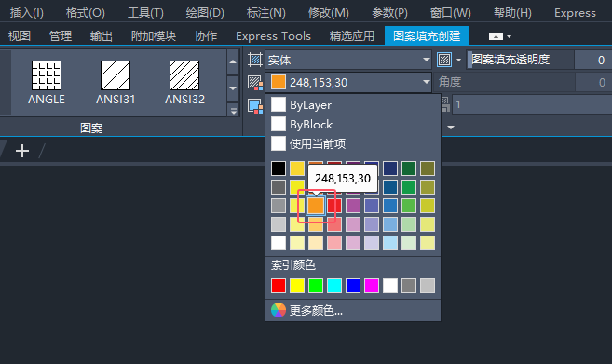Open the 插入(I) menu
Screen dimensions: 612x364
(26, 13)
